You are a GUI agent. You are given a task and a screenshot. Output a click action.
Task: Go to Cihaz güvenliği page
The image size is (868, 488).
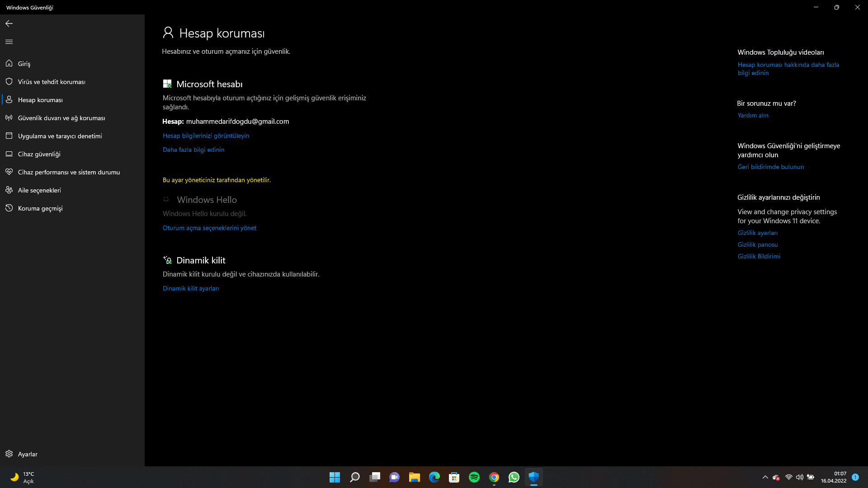[39, 154]
